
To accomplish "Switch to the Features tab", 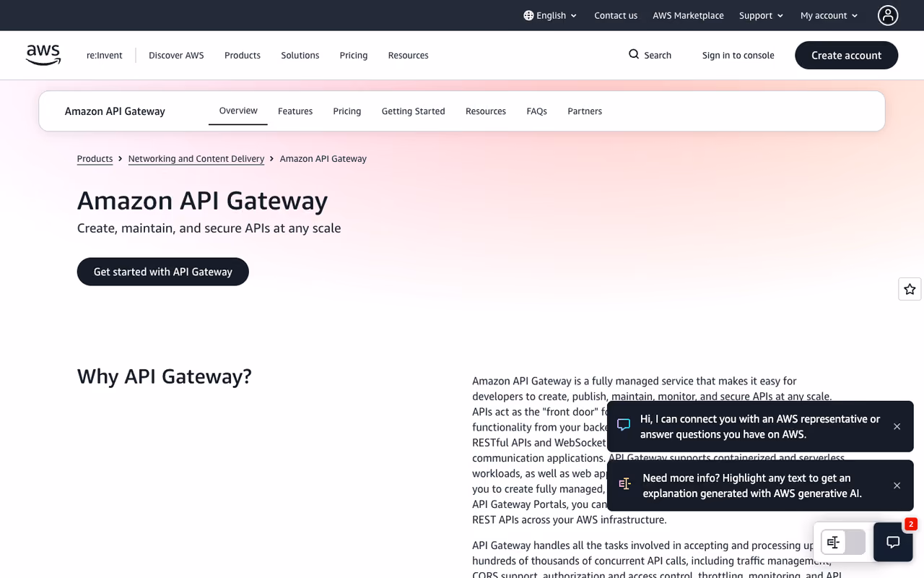I will pos(295,111).
